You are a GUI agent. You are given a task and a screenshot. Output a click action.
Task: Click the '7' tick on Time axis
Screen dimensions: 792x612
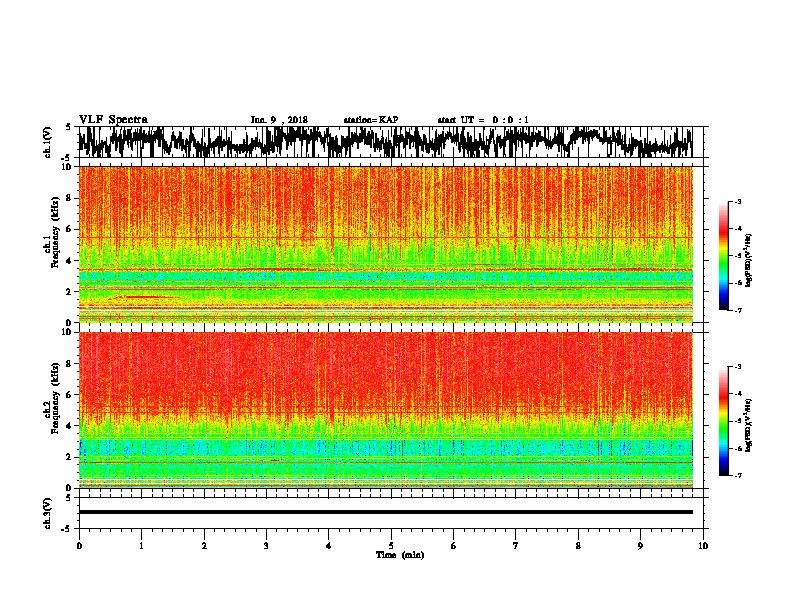516,546
